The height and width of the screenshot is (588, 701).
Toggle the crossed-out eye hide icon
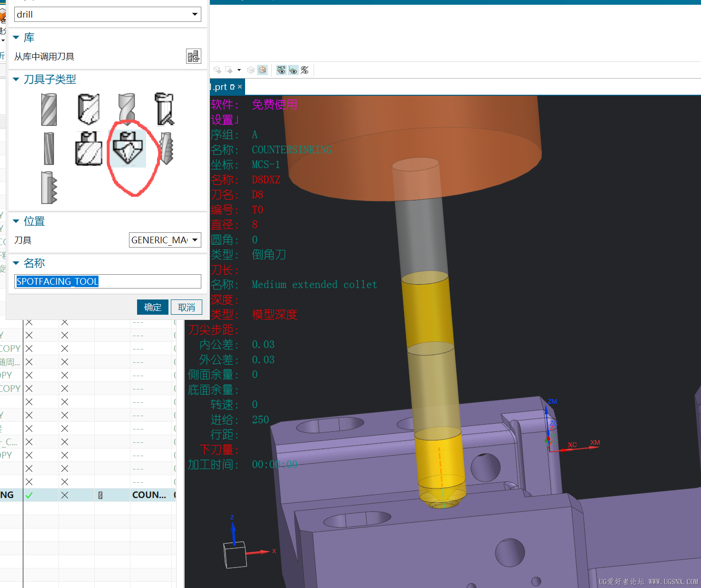tap(305, 70)
